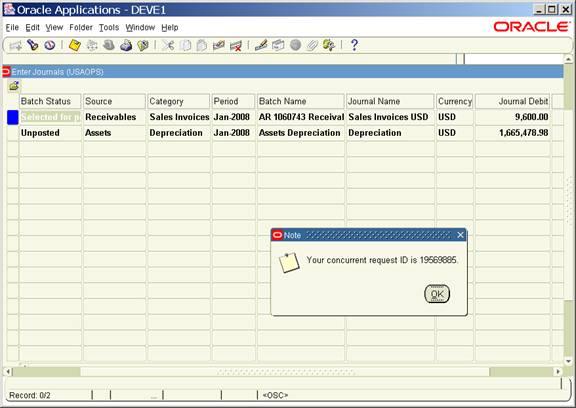Viewport: 576px width, 408px height.
Task: Open the Edit menu
Action: [32, 28]
